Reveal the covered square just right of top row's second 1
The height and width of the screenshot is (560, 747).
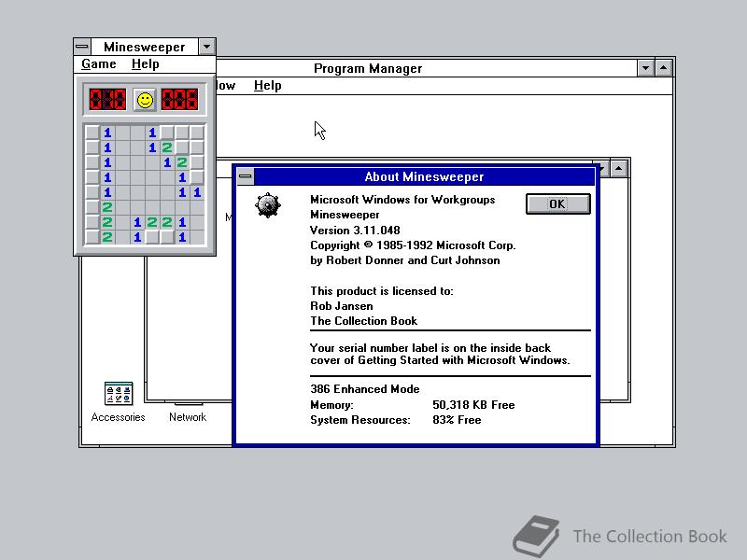click(x=167, y=133)
